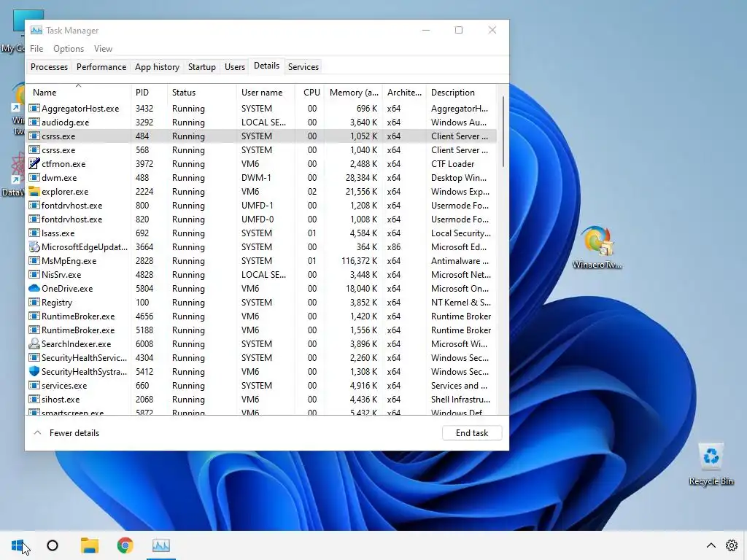
Task: Click the Desktop Win... description cell
Action: point(459,178)
